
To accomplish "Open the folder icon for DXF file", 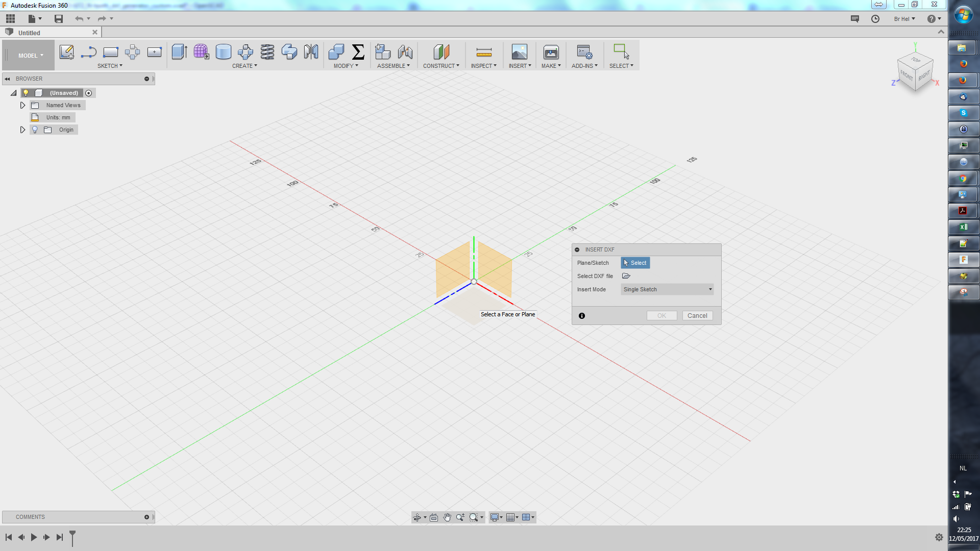I will pyautogui.click(x=626, y=276).
